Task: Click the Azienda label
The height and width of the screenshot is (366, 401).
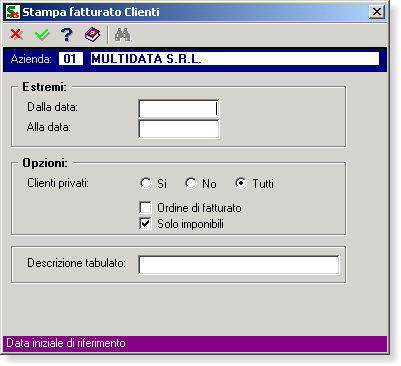Action: pos(31,59)
